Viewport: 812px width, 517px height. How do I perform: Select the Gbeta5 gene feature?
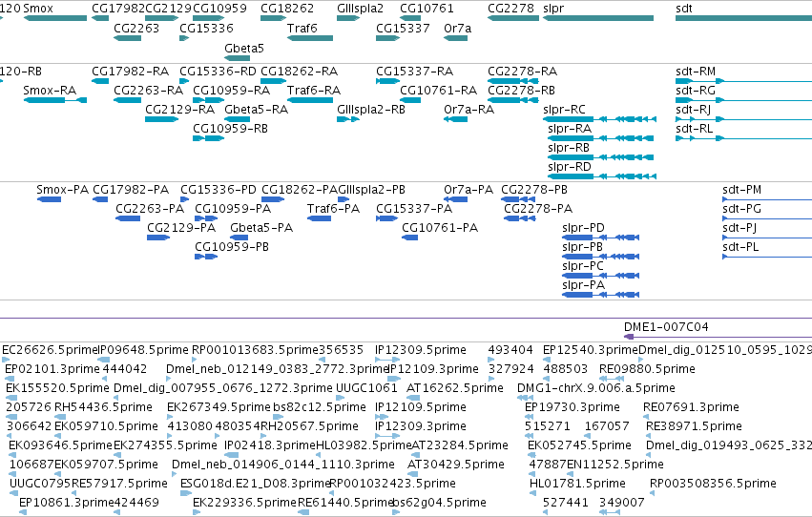coord(238,58)
